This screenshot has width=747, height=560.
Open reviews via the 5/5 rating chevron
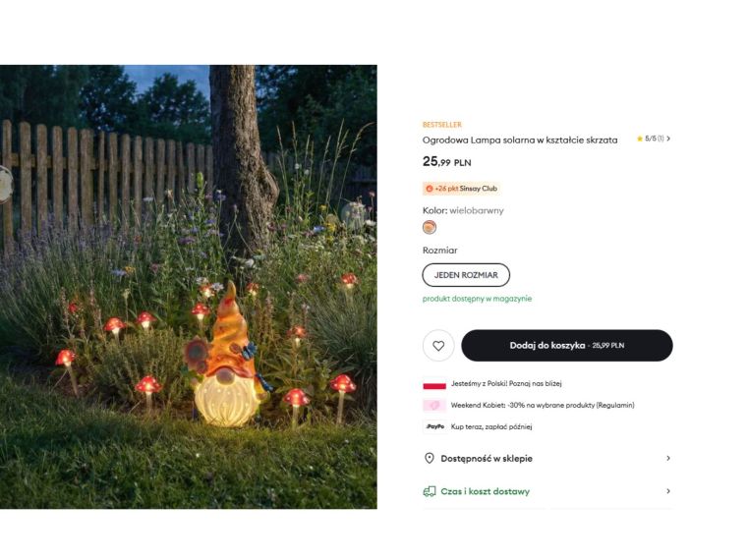[x=668, y=140]
